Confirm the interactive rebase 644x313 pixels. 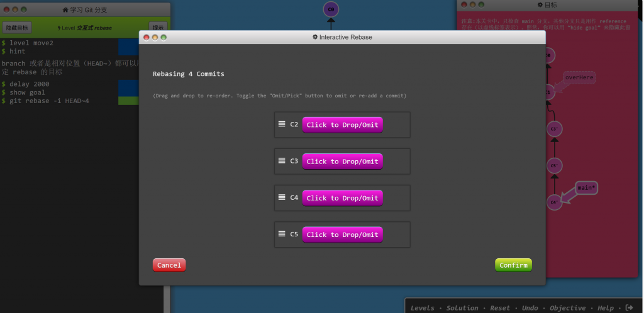[513, 265]
